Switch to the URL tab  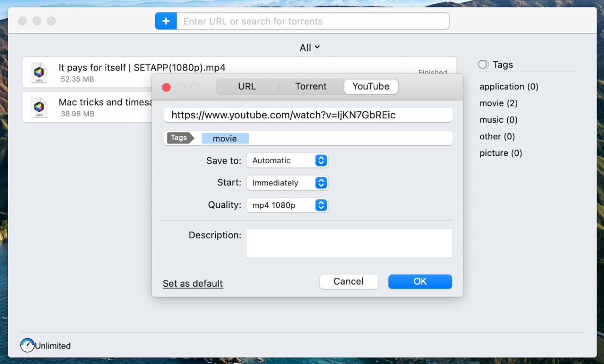click(x=247, y=86)
